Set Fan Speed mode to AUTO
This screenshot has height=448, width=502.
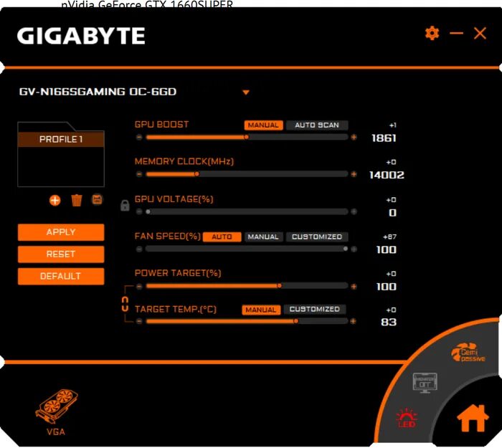point(222,237)
